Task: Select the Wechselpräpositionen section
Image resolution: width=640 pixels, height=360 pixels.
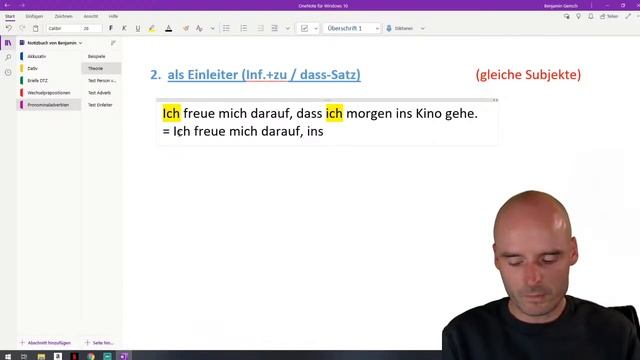Action: coord(49,93)
